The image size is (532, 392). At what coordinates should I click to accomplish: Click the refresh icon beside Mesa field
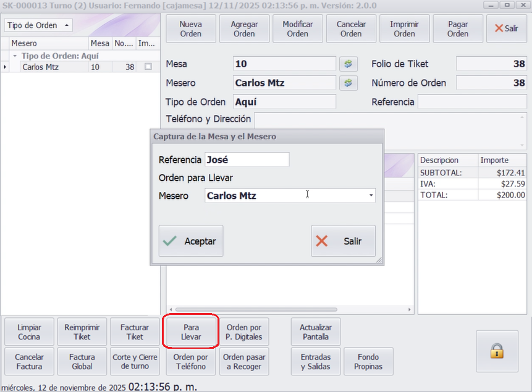(x=348, y=64)
